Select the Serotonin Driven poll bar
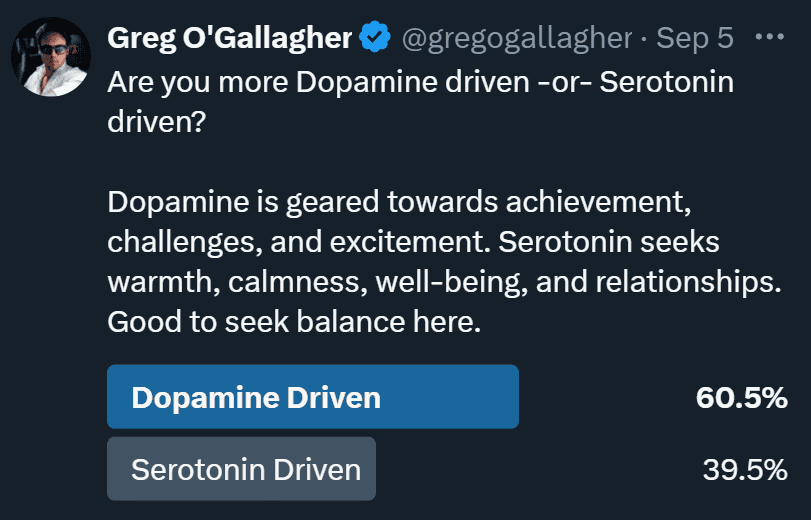 [242, 469]
